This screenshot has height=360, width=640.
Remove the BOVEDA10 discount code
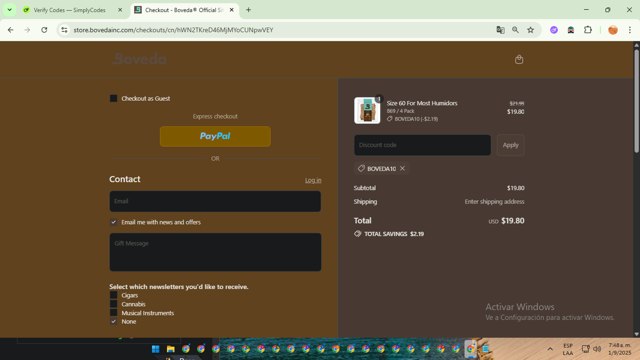click(x=402, y=169)
